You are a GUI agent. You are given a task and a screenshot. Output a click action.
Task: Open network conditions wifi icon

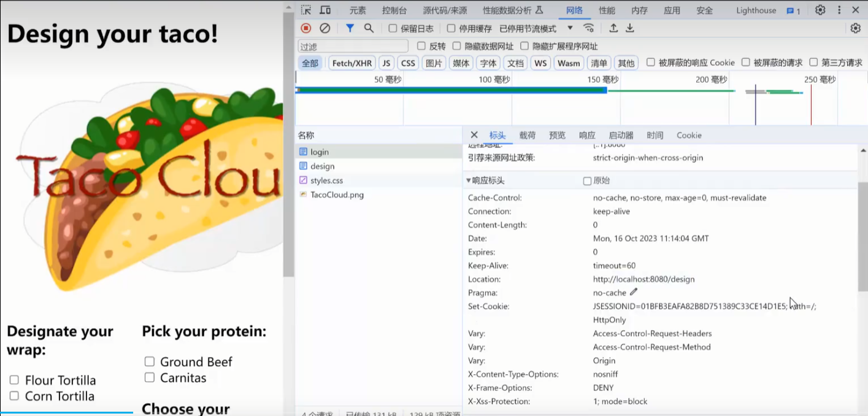[x=589, y=28]
